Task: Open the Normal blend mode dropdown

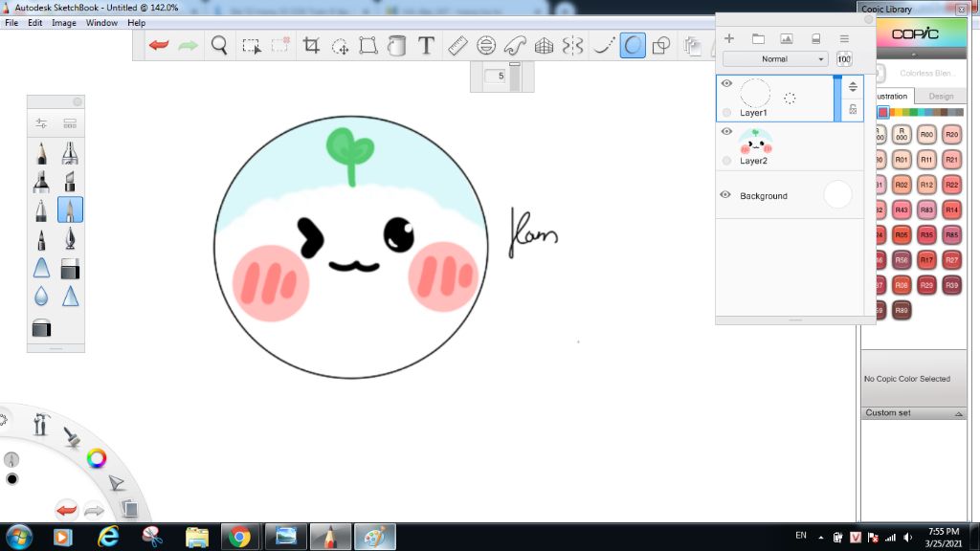Action: coord(775,58)
